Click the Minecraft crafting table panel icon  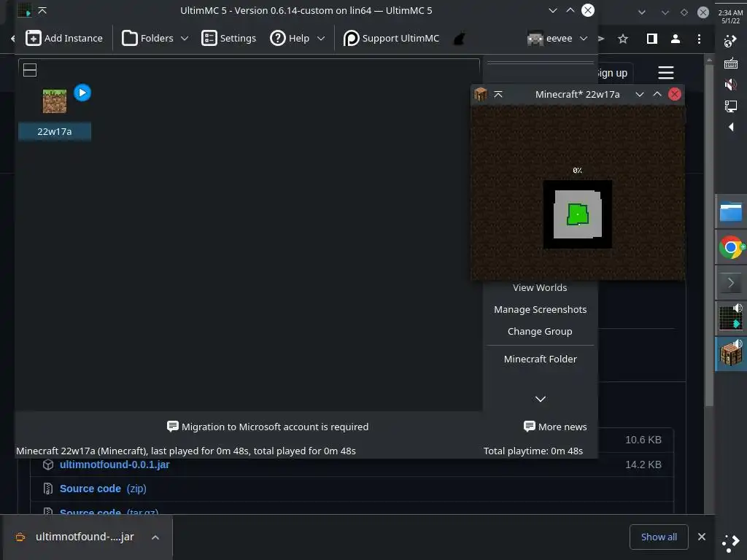point(730,354)
